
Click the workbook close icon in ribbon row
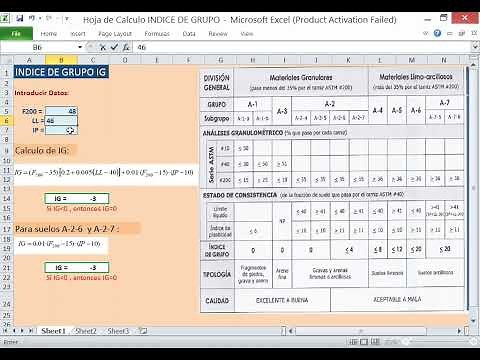474,33
